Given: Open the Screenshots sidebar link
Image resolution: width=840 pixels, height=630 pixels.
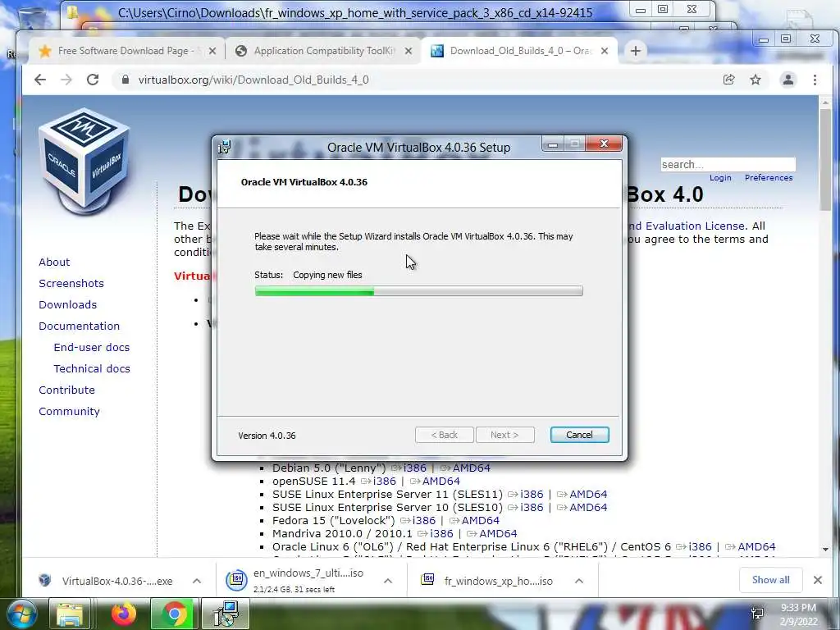Looking at the screenshot, I should 71,283.
